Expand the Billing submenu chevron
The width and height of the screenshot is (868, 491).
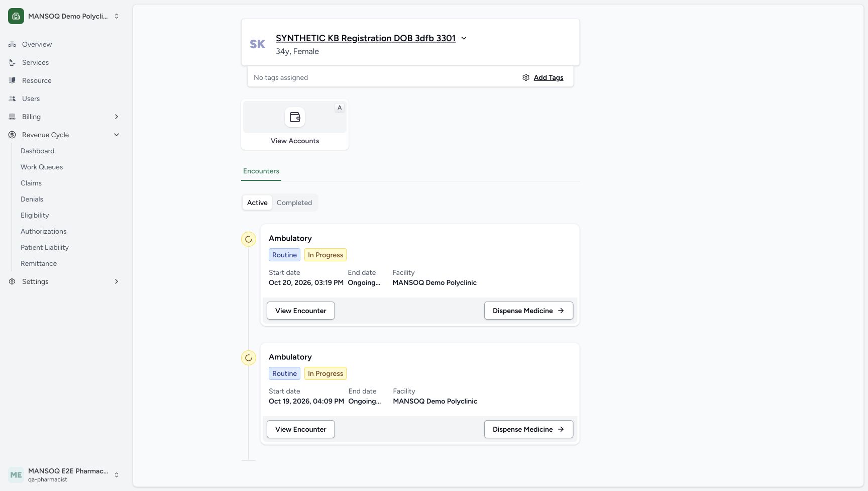pyautogui.click(x=117, y=117)
